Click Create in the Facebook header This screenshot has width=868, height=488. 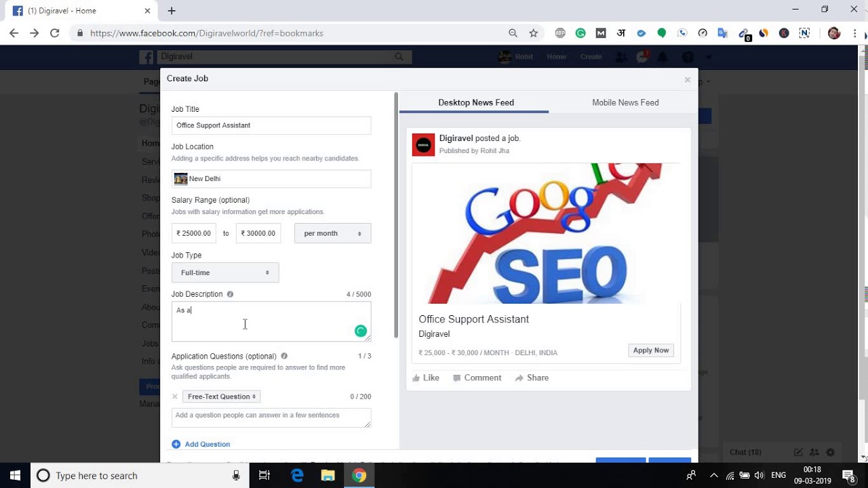[591, 57]
